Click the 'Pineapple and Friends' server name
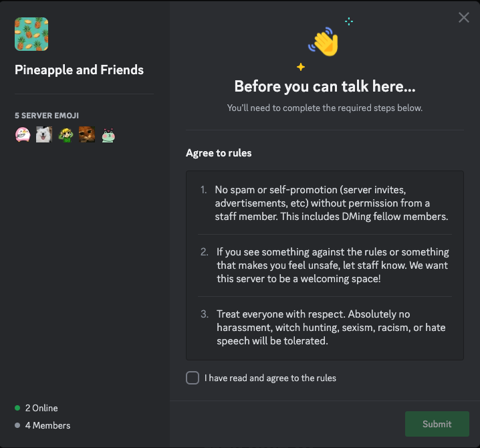The height and width of the screenshot is (448, 480). 79,70
